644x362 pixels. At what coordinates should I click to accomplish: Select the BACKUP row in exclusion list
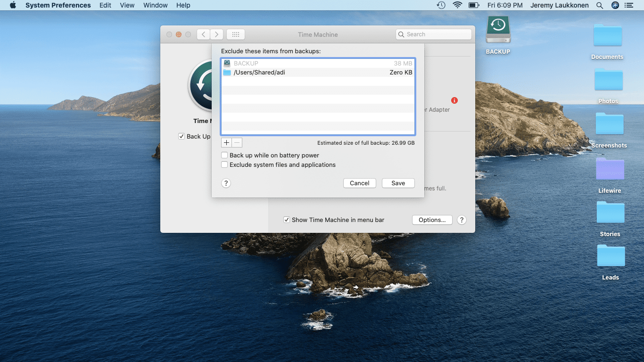click(318, 63)
